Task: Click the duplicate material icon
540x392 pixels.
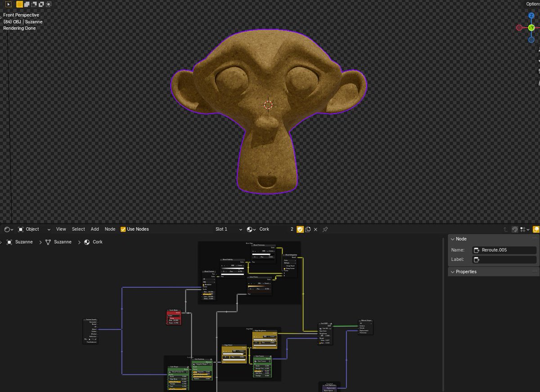Action: (x=308, y=229)
